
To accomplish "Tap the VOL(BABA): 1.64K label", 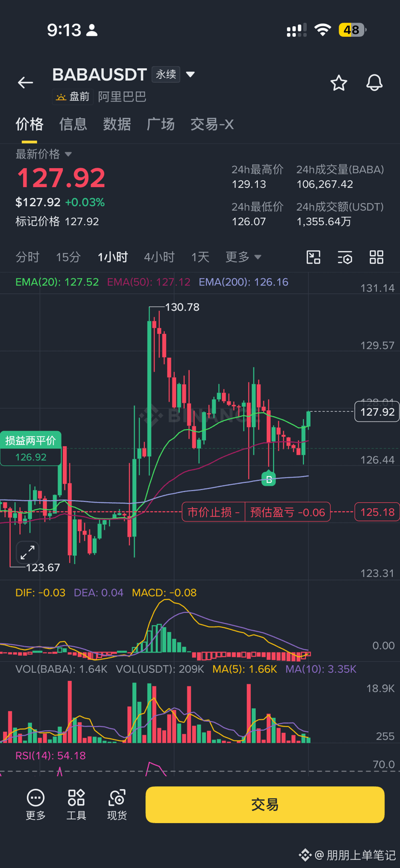I will 61,669.
